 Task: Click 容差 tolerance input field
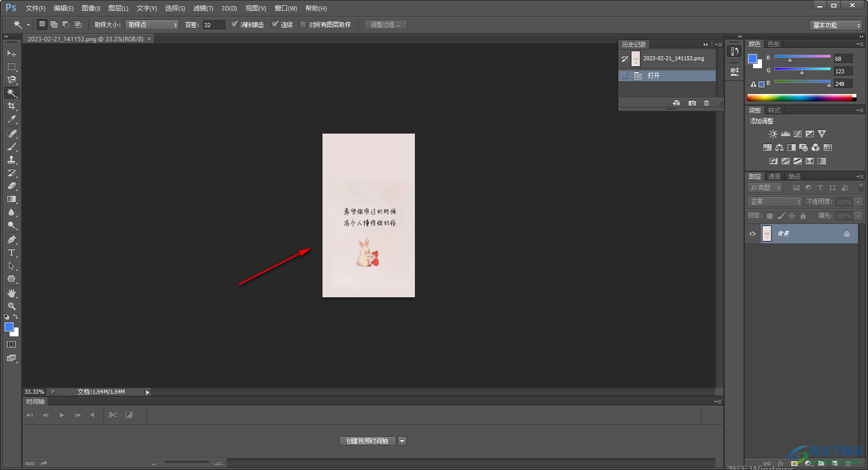click(x=214, y=25)
